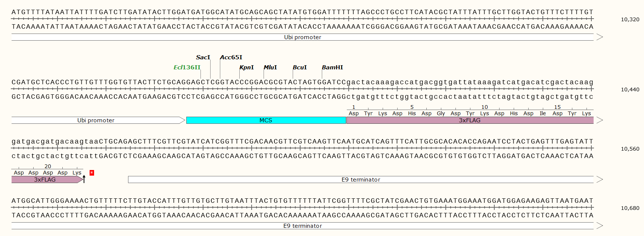Click the Gly amino acid in translation

[441, 113]
